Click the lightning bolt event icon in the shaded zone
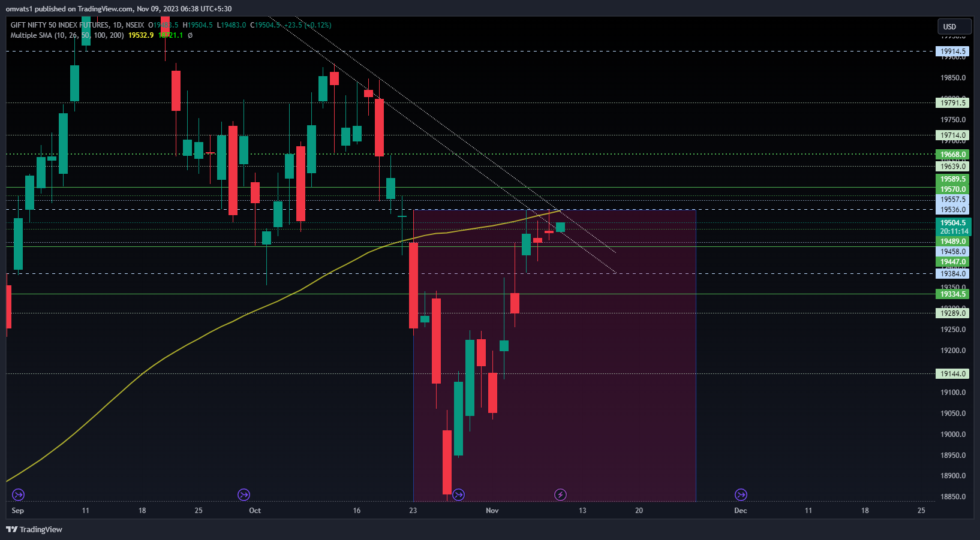Screen dimensions: 980x540 pos(560,494)
